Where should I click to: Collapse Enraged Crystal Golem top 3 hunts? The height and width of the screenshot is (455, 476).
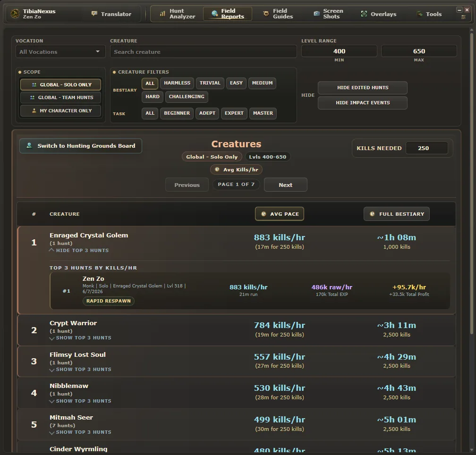(79, 250)
